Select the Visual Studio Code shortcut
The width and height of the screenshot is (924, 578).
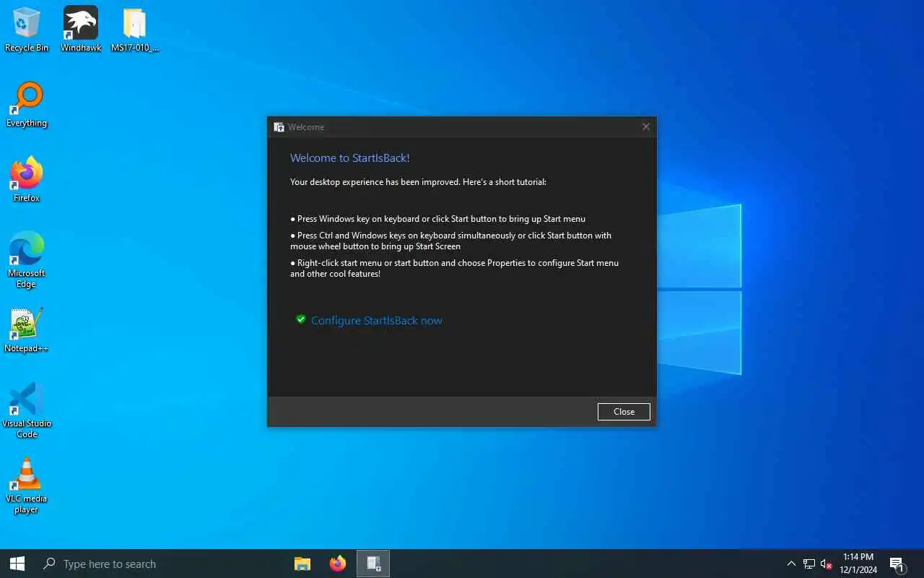(x=27, y=410)
